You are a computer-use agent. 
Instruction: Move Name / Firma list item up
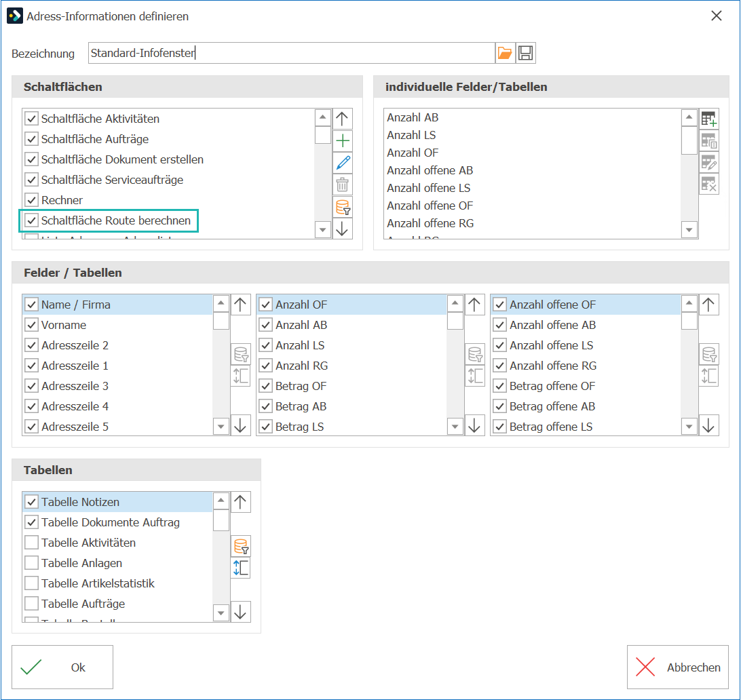(x=240, y=305)
